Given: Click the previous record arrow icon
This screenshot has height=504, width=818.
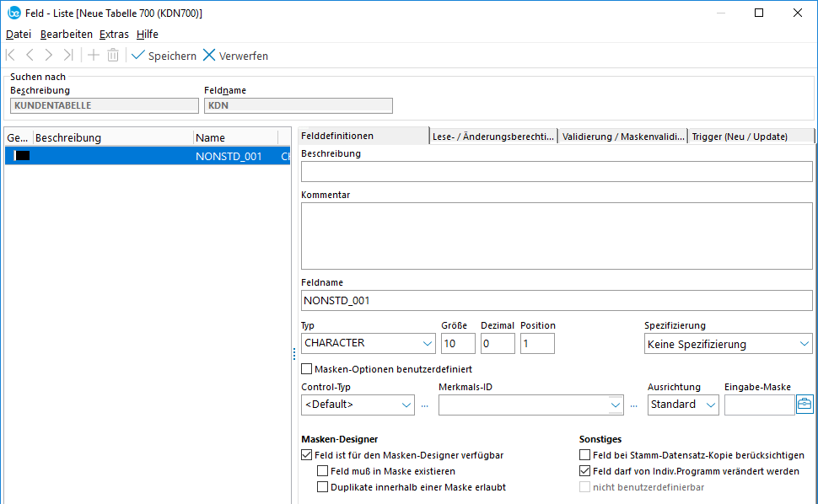Looking at the screenshot, I should pyautogui.click(x=30, y=56).
